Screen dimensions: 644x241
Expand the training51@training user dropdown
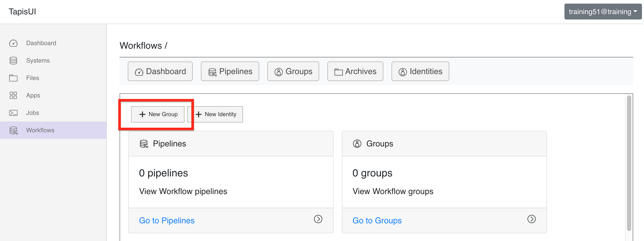point(603,12)
